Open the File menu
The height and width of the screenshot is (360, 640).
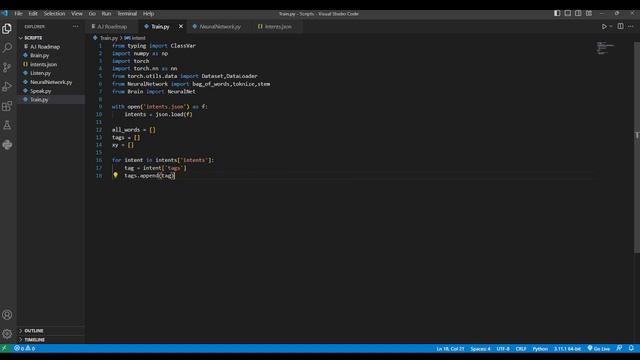coord(18,13)
